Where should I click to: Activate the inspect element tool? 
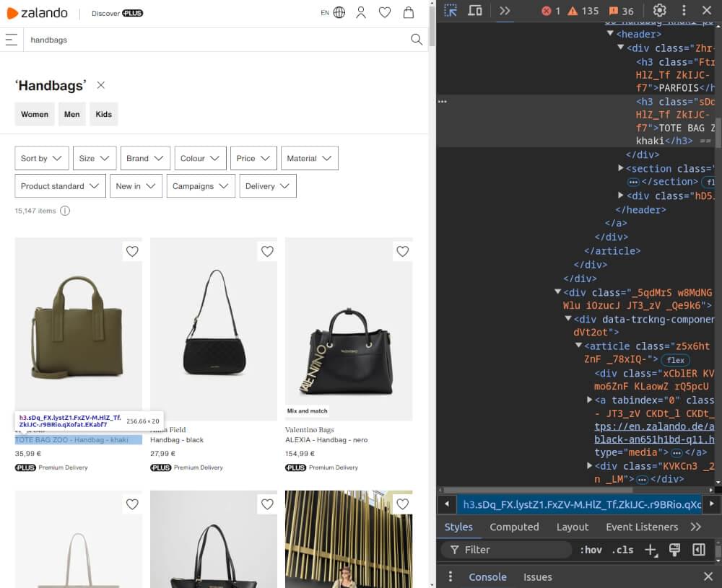[449, 10]
